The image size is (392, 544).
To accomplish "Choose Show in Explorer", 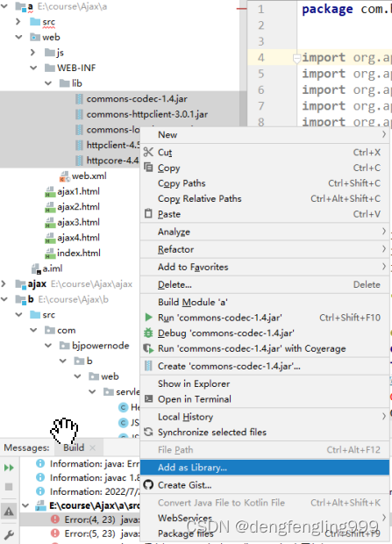I will 265,383.
